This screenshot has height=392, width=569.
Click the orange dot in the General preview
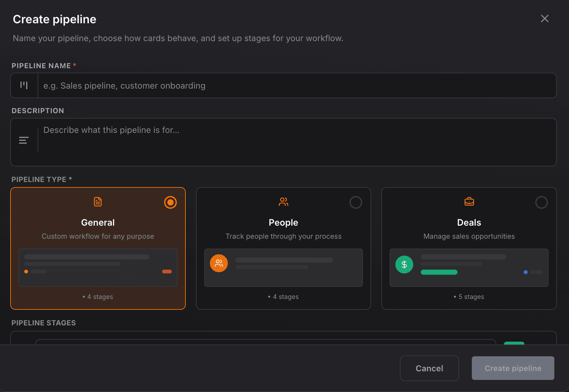click(x=26, y=272)
